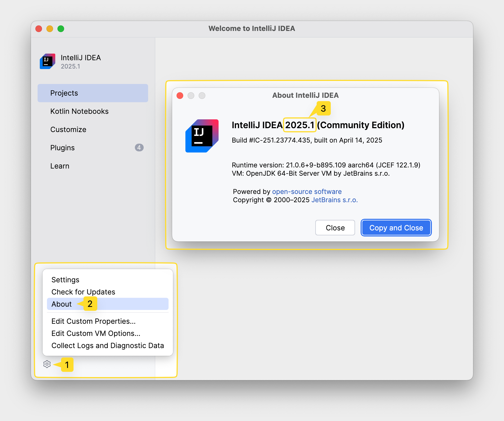Open the Customize section

point(93,130)
